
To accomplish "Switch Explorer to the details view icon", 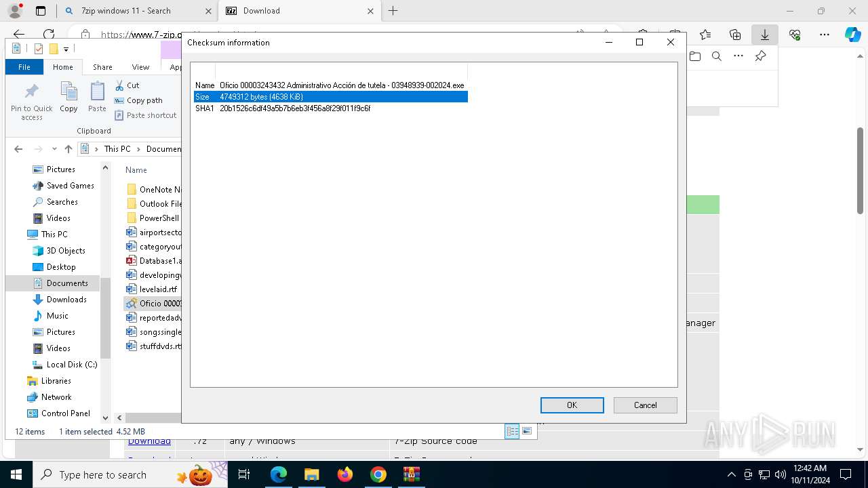I will 512,431.
